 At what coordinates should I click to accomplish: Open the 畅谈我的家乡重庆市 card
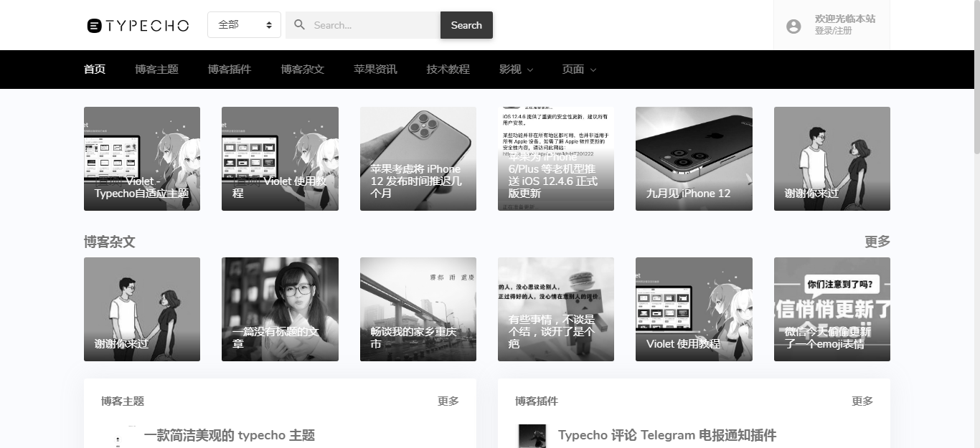tap(418, 309)
